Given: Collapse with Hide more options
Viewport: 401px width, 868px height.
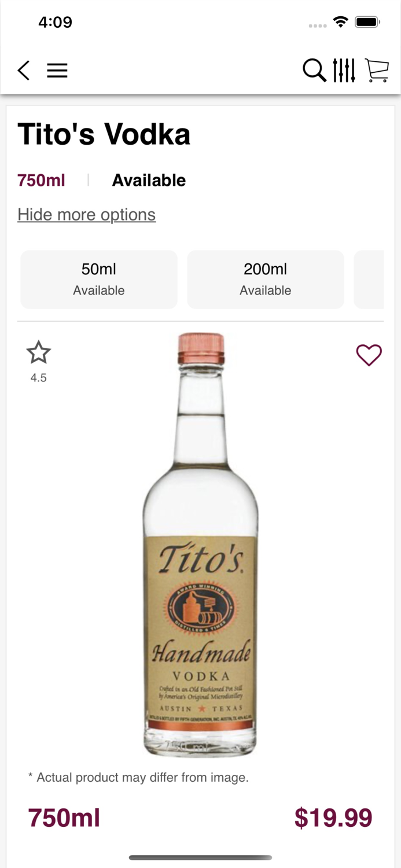Looking at the screenshot, I should click(x=86, y=215).
